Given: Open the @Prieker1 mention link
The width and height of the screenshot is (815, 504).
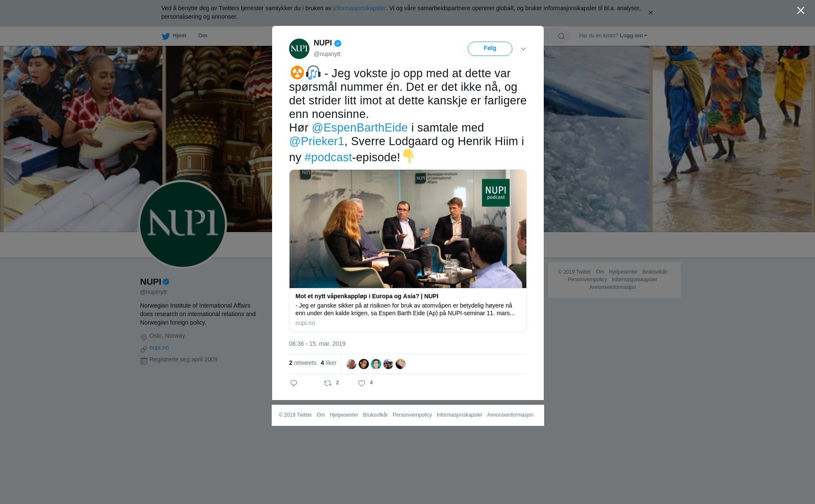Looking at the screenshot, I should coord(317,141).
